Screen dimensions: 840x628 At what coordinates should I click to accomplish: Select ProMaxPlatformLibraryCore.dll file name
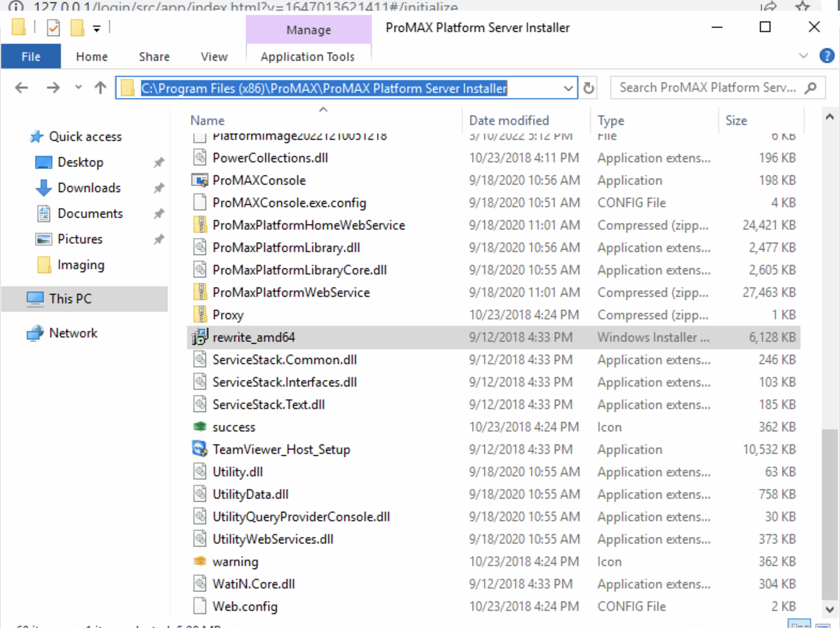(300, 270)
